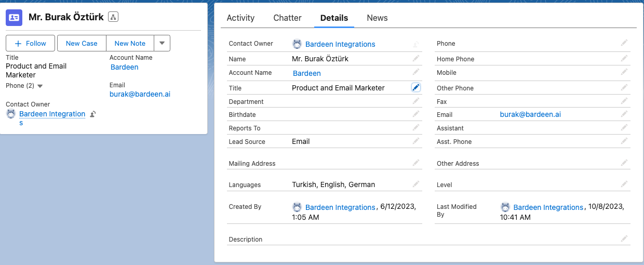This screenshot has height=265, width=644.
Task: Open Contact Owner Bardeen Integrations link in Details
Action: 340,44
